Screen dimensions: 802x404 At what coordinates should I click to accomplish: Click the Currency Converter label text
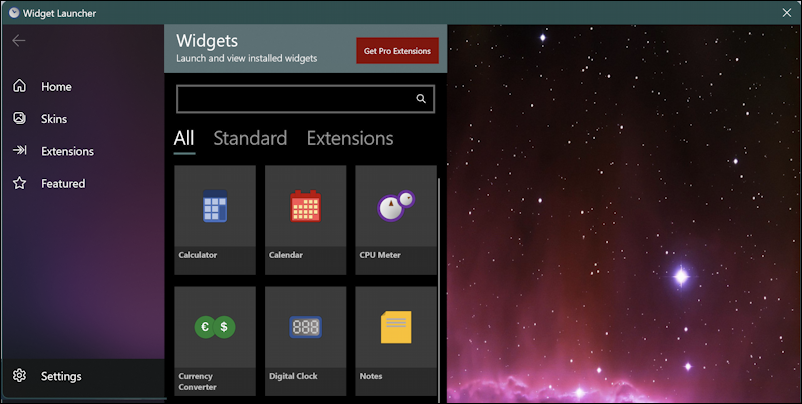coord(197,381)
